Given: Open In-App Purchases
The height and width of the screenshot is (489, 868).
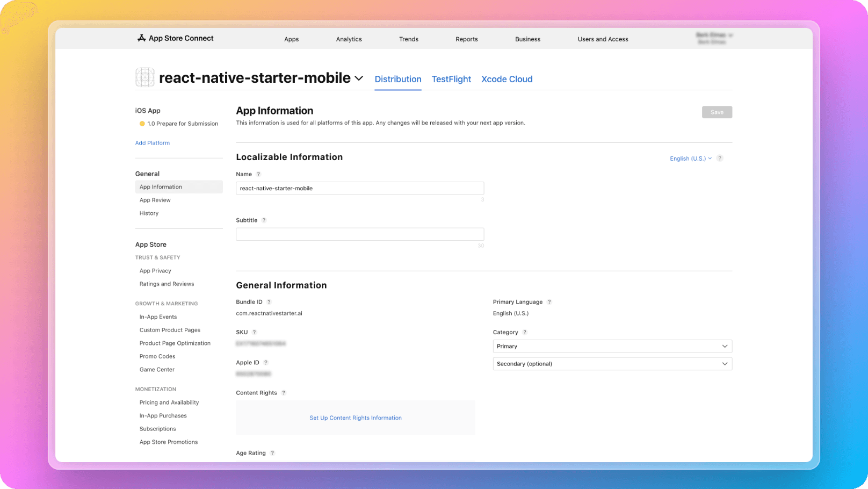Looking at the screenshot, I should [x=163, y=416].
